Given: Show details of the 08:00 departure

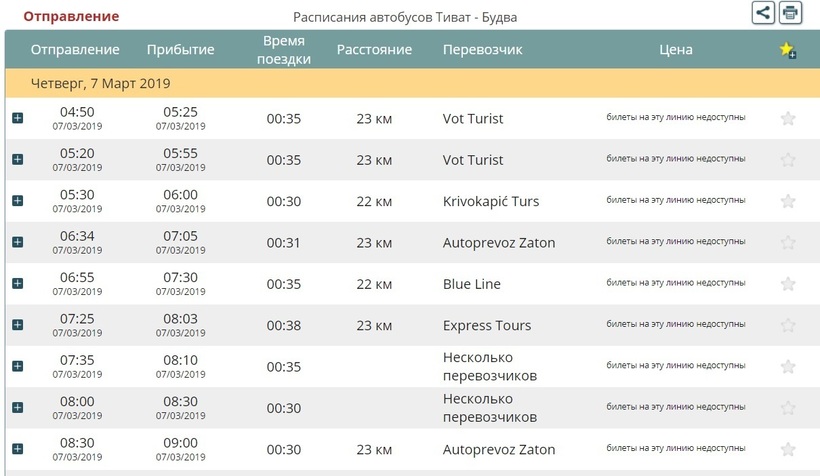Looking at the screenshot, I should click(17, 407).
